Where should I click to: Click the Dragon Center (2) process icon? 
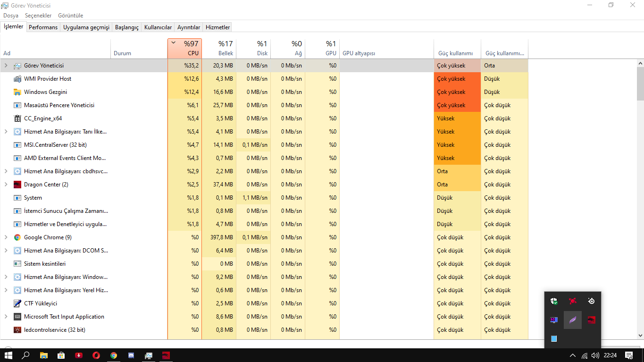point(17,185)
